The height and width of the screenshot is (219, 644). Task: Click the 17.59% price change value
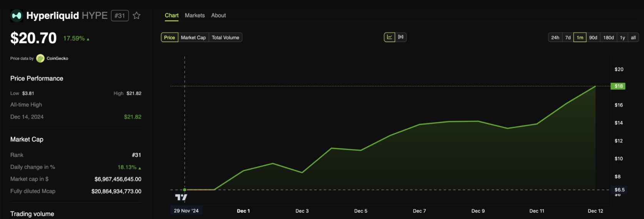pyautogui.click(x=74, y=38)
